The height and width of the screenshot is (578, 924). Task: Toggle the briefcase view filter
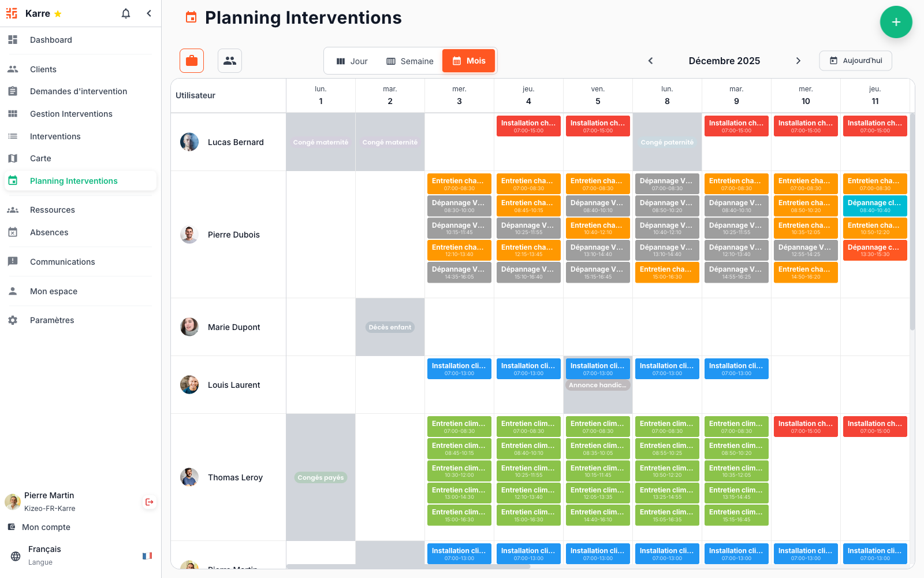pos(191,60)
